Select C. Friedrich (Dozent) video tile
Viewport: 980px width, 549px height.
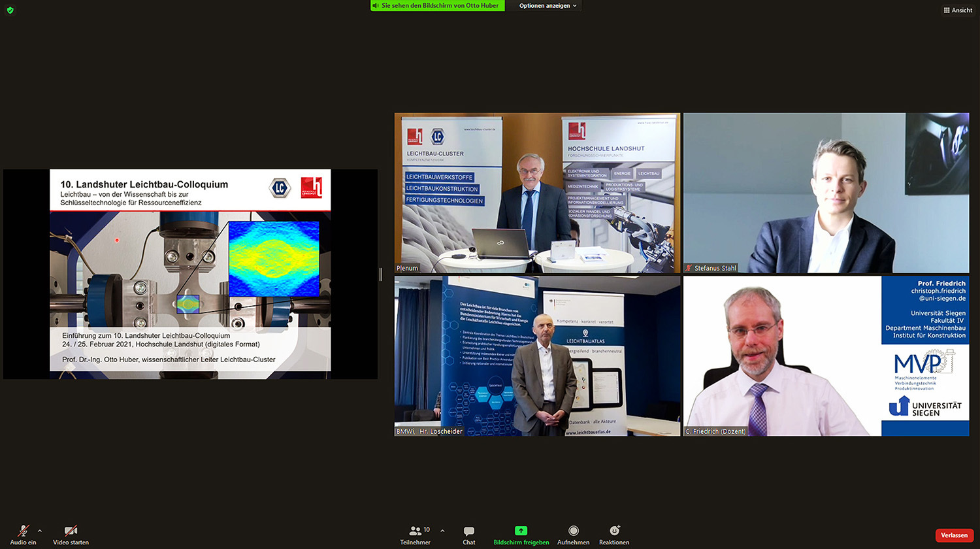click(x=826, y=356)
